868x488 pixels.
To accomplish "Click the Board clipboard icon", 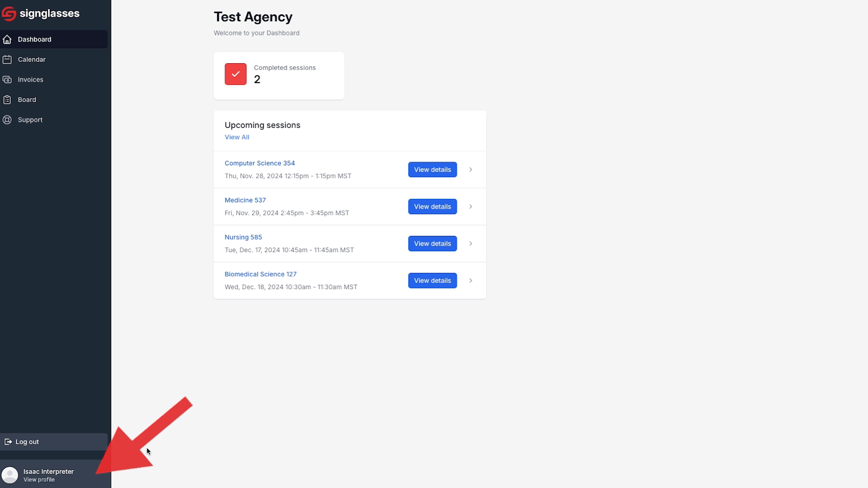I will (7, 100).
